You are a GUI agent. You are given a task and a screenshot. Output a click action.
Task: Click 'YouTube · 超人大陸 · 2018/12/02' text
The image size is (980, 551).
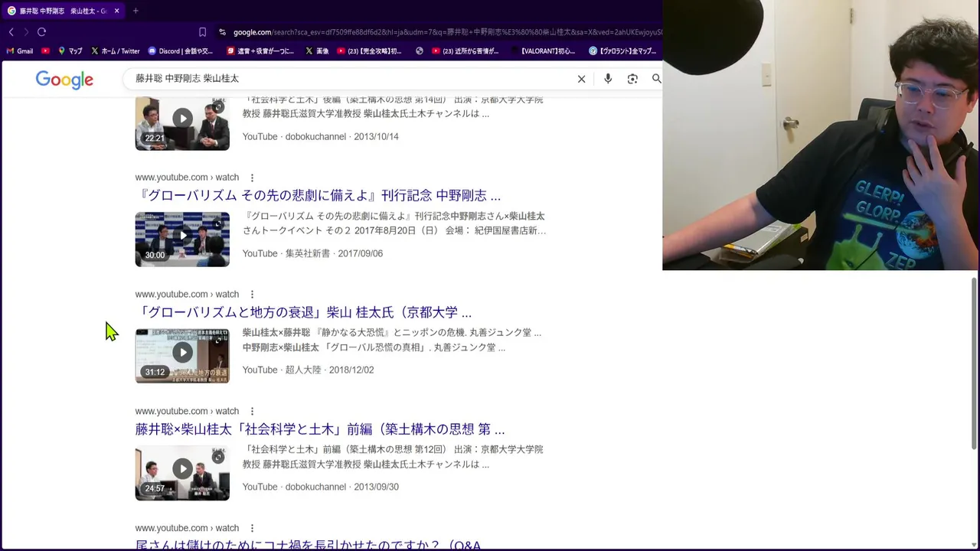pos(308,370)
